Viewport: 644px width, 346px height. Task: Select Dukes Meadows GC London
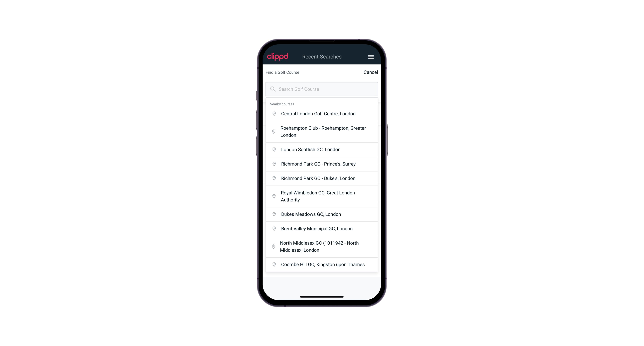[322, 214]
